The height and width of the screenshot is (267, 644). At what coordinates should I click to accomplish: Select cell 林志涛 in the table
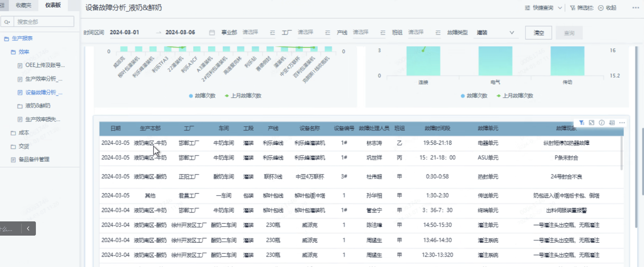click(x=374, y=143)
